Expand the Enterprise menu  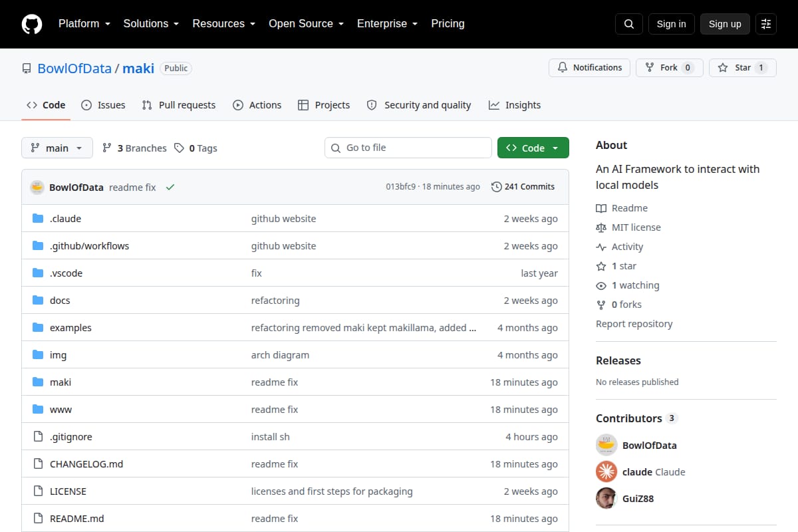pos(387,24)
